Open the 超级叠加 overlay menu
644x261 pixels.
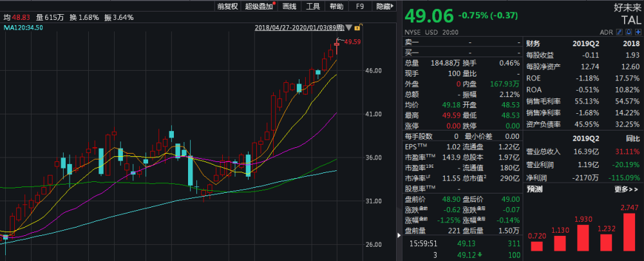(x=260, y=6)
